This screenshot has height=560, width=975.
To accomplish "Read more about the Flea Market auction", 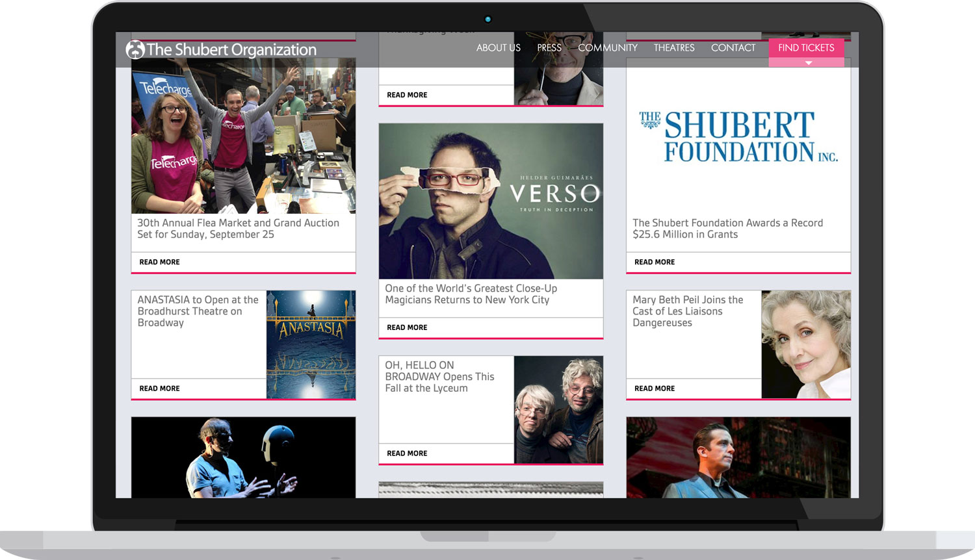I will (159, 262).
